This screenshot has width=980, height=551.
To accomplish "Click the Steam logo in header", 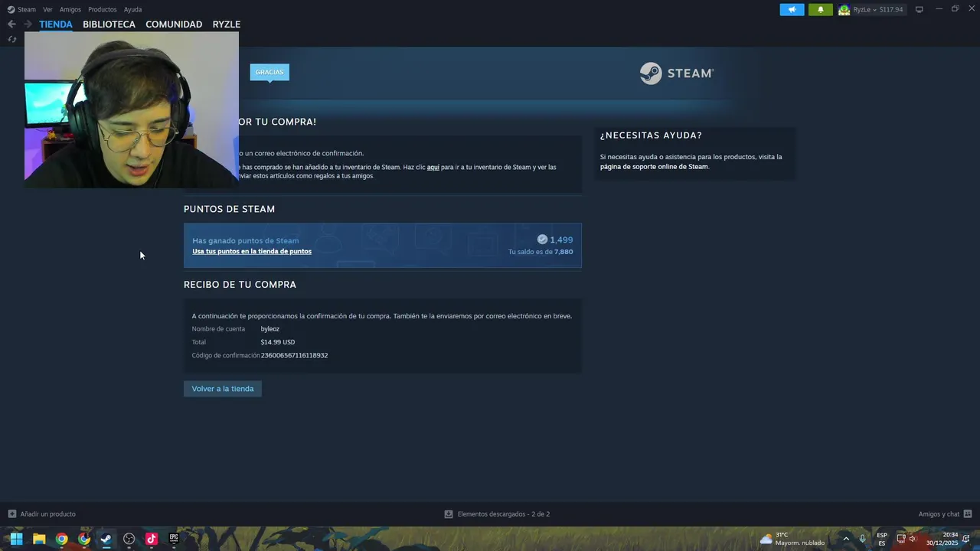I will [677, 73].
